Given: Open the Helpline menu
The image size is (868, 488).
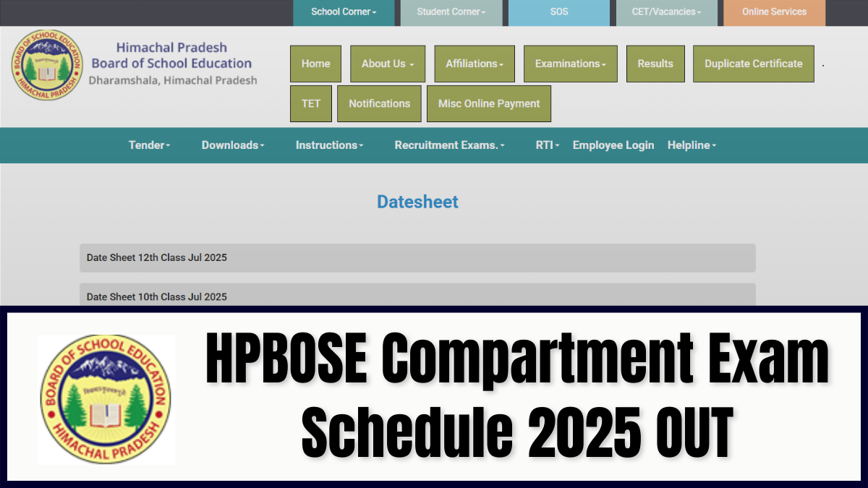Looking at the screenshot, I should point(692,145).
